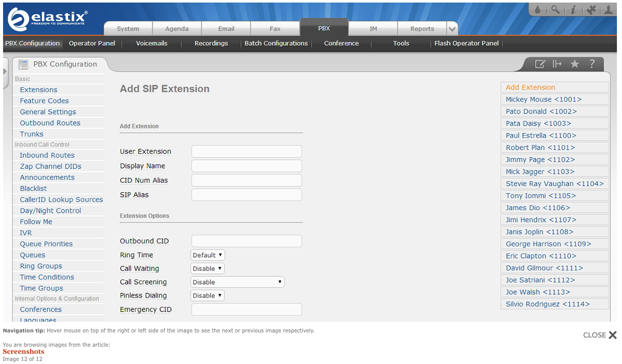Image resolution: width=622 pixels, height=364 pixels.
Task: Switch to the IM tab
Action: click(x=373, y=29)
